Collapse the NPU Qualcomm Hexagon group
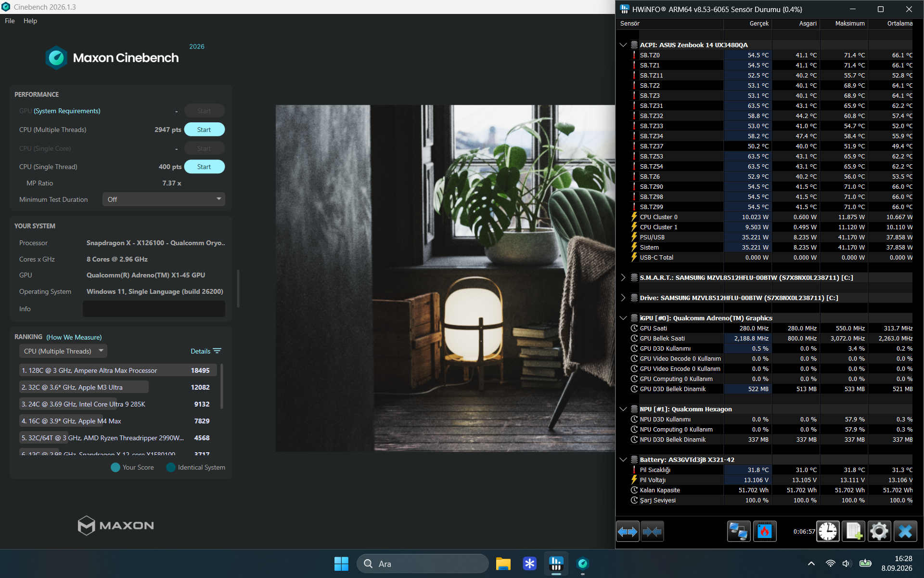This screenshot has height=578, width=924. tap(623, 409)
